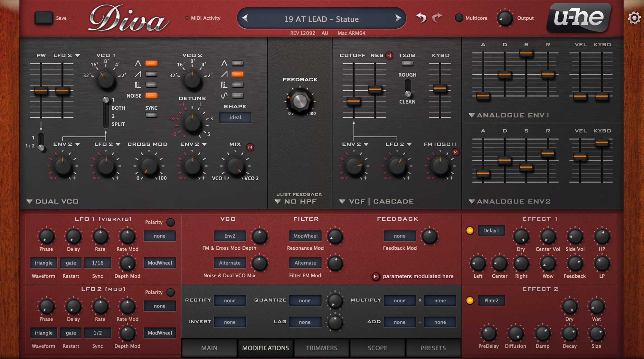Toggle Effect 1 power LED

point(470,231)
